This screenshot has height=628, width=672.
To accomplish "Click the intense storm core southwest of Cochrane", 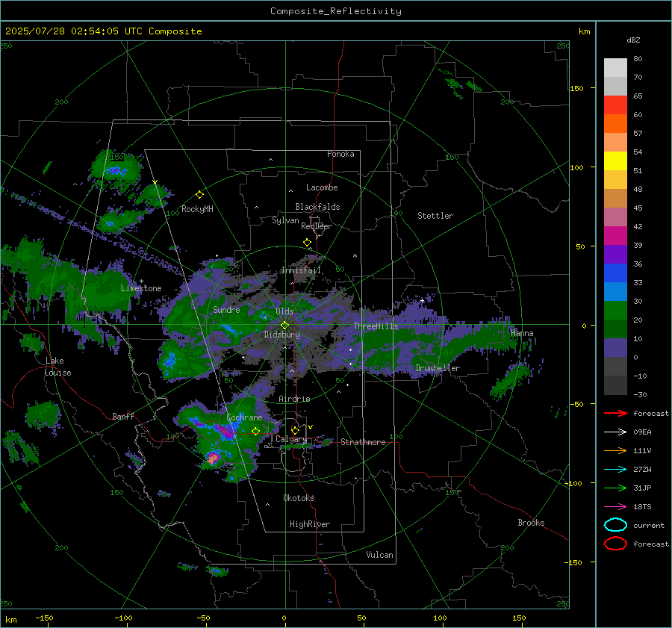I will click(x=213, y=458).
